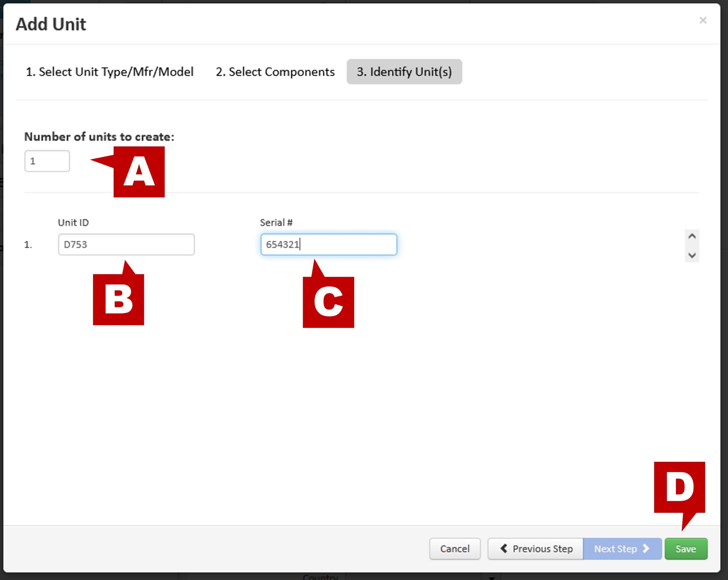Click the Unit ID field containing D753
The image size is (728, 580).
pyautogui.click(x=126, y=244)
